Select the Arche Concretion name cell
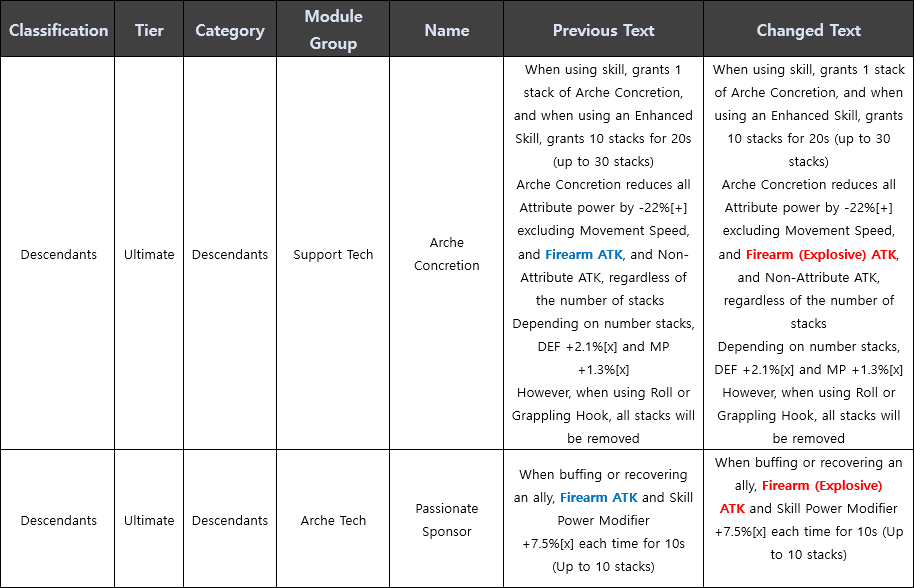Viewport: 914px width, 588px height. pyautogui.click(x=447, y=253)
